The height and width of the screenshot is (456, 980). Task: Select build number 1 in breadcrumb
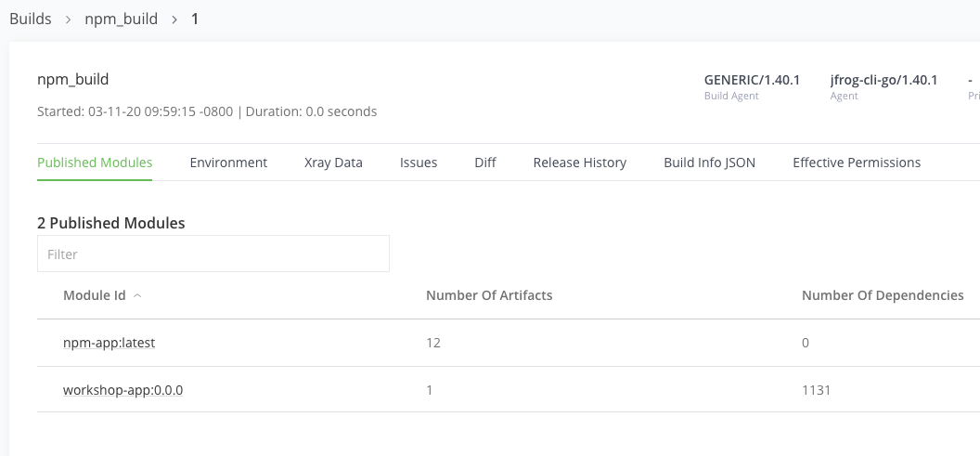coord(194,19)
